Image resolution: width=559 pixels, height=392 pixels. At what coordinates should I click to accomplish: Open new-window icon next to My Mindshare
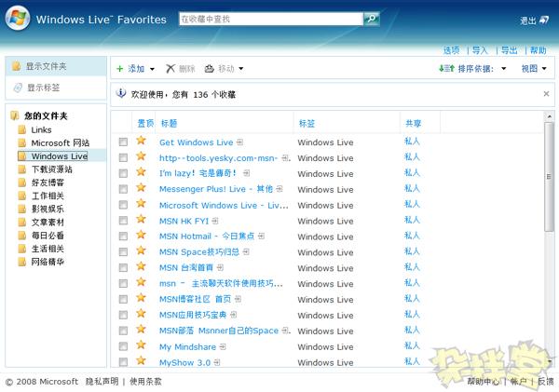tap(224, 346)
